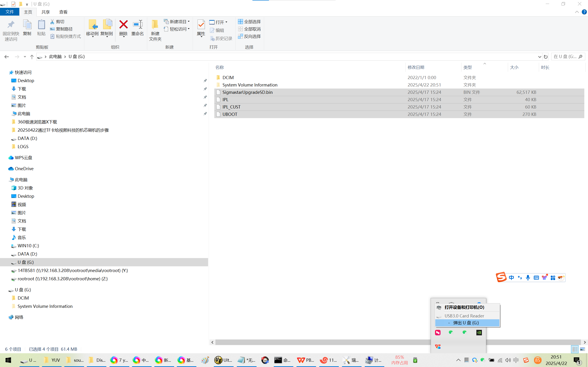Choose Eject U disk (G:) menu entry
The image size is (588, 367).
pos(467,323)
